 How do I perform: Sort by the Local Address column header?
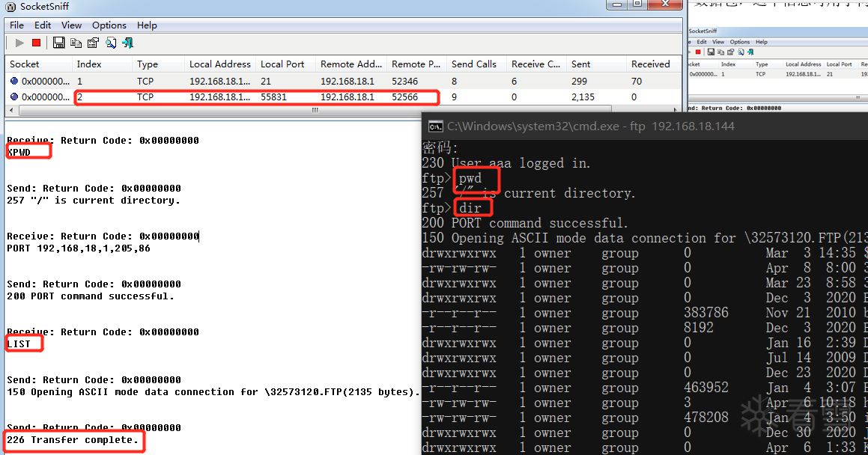click(220, 64)
